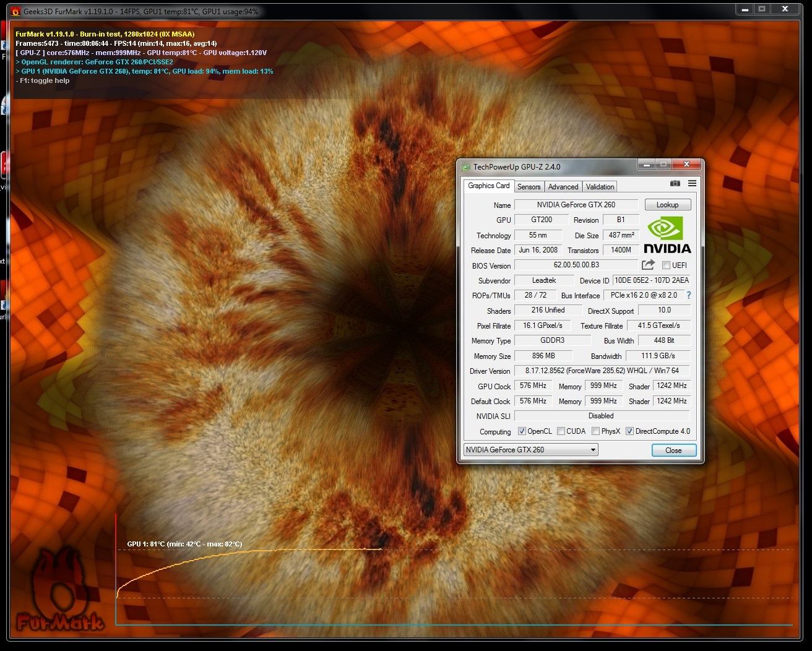
Task: Click the Bandwidth value 111.9 GB/s
Action: pos(657,356)
